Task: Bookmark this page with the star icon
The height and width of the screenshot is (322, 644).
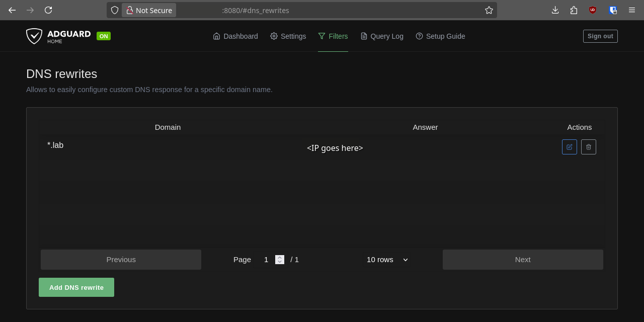Action: pyautogui.click(x=489, y=10)
